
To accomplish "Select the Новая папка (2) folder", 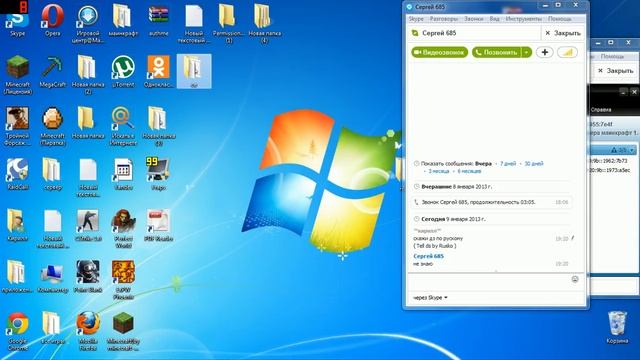I will coord(87,76).
